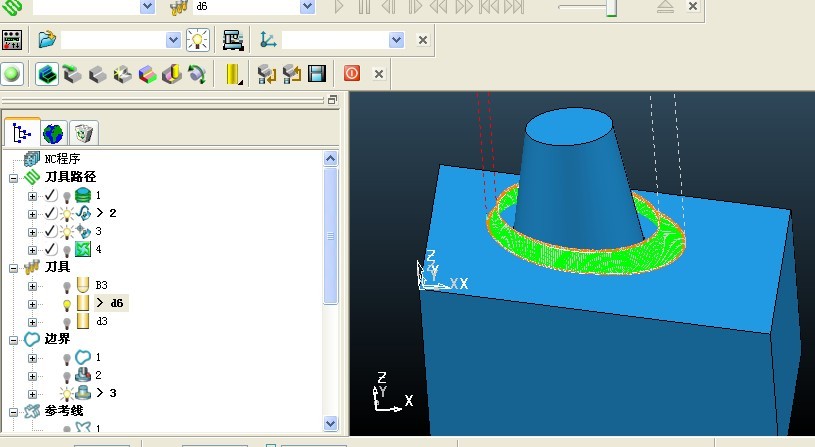Click the shiny block ViewMill icon

pos(123,74)
